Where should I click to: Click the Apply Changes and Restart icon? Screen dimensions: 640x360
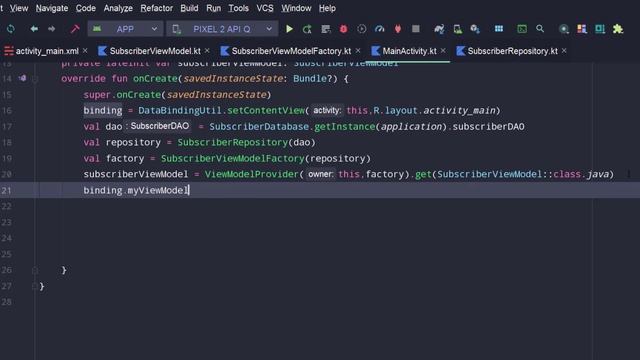tap(307, 29)
